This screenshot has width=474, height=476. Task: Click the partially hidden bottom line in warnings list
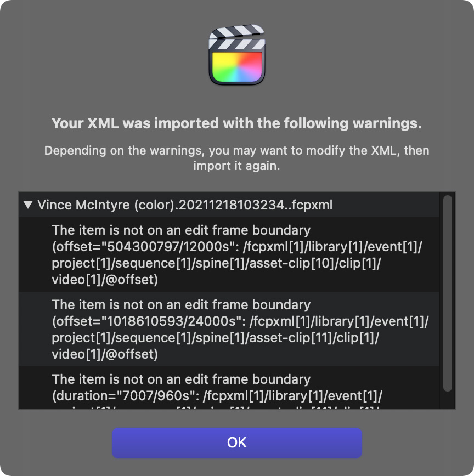click(x=216, y=407)
